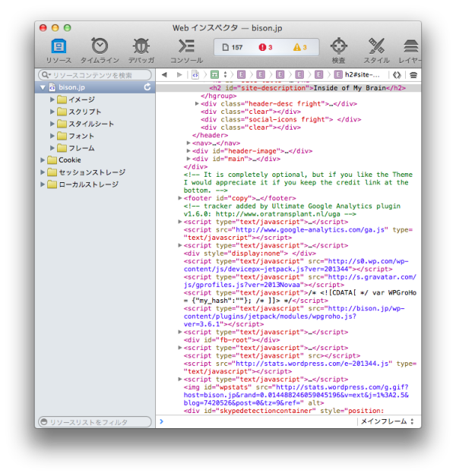The image size is (456, 476).
Task: Expand the header-desc fright div node
Action: pyautogui.click(x=197, y=104)
